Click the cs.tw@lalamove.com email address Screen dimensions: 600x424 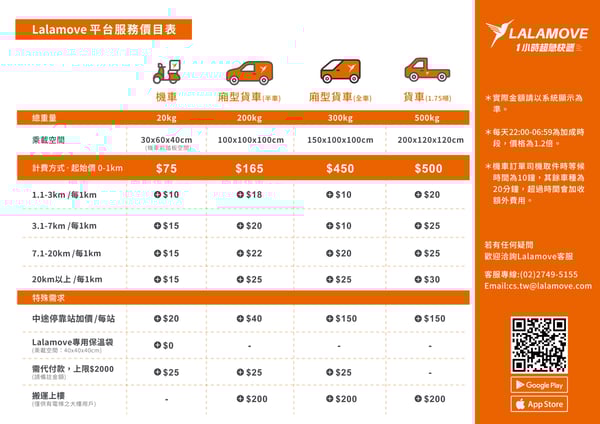549,286
